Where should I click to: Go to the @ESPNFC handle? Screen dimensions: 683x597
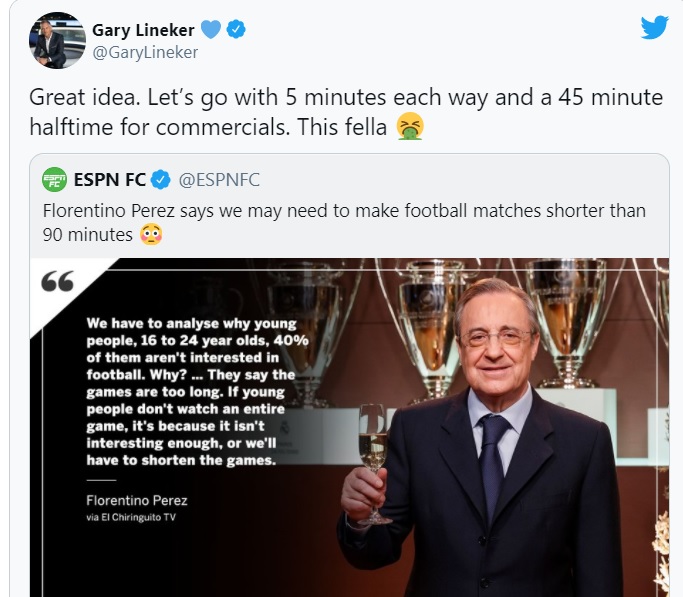220,181
